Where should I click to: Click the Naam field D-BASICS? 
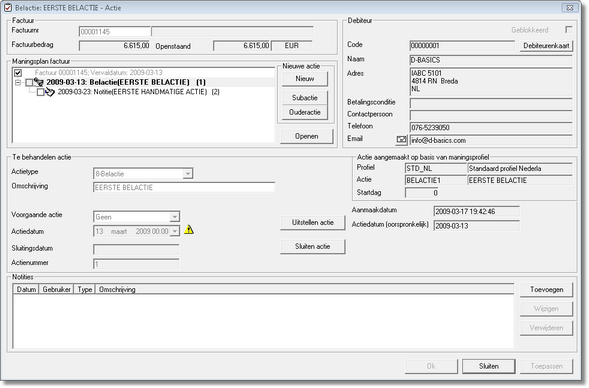(491, 60)
